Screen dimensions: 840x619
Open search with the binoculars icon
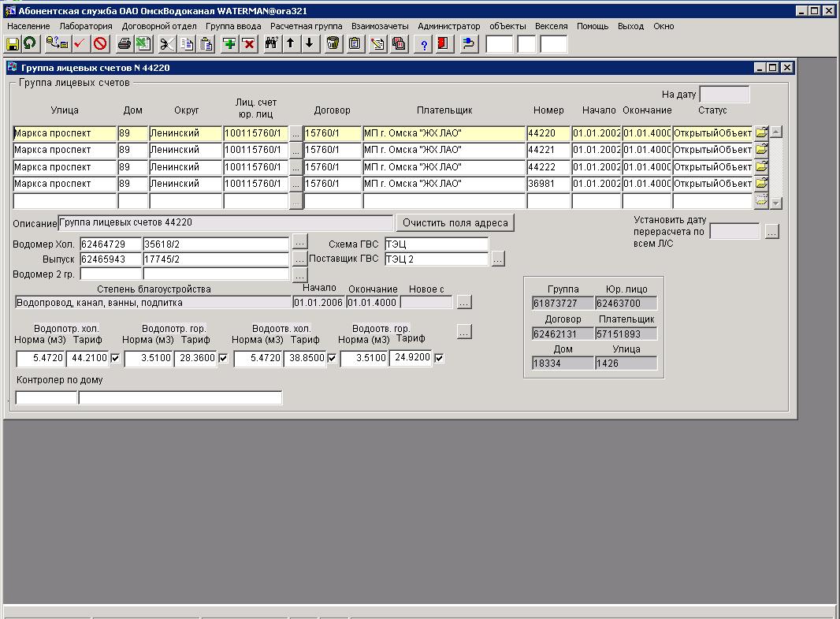[x=271, y=44]
